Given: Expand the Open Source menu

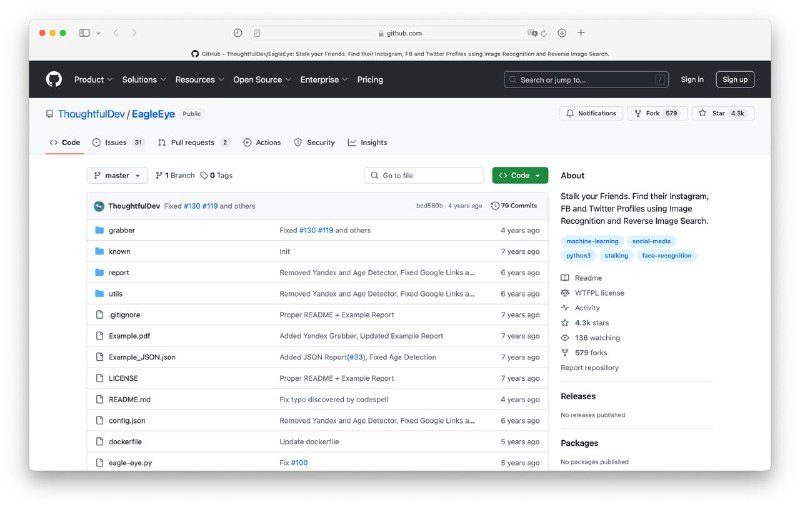Looking at the screenshot, I should (x=262, y=80).
